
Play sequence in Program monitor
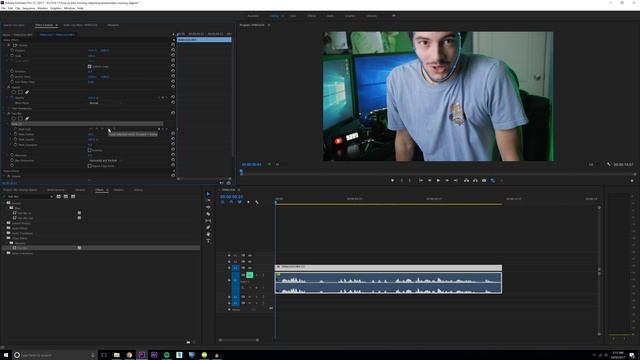(438, 180)
